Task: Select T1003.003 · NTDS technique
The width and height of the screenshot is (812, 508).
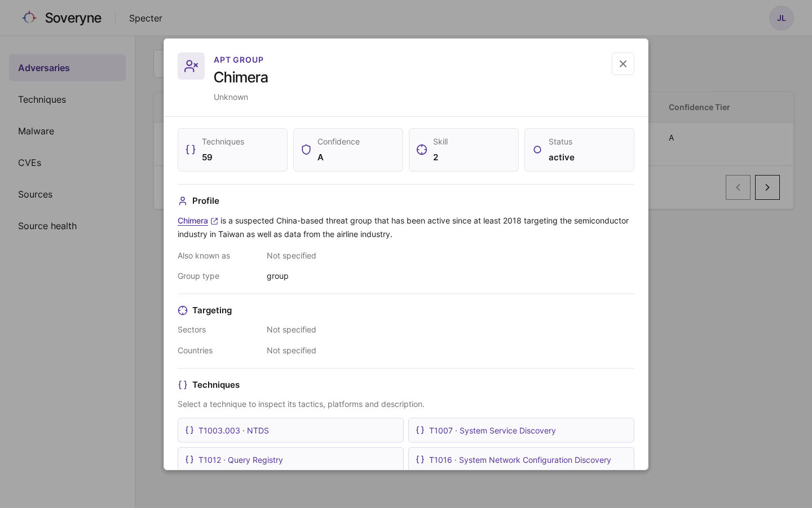Action: [x=290, y=430]
